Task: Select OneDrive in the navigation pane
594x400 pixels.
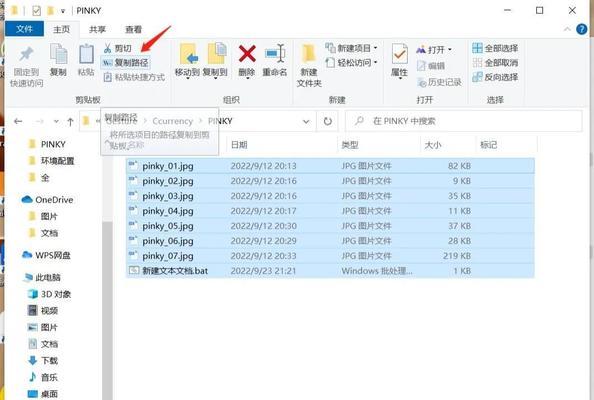Action: click(47, 200)
